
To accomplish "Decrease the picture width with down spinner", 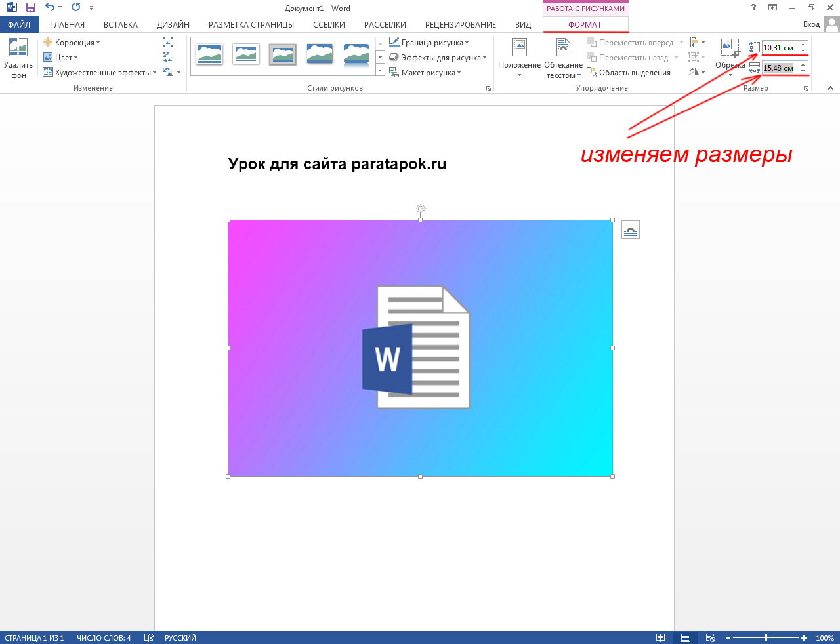I will pos(803,71).
